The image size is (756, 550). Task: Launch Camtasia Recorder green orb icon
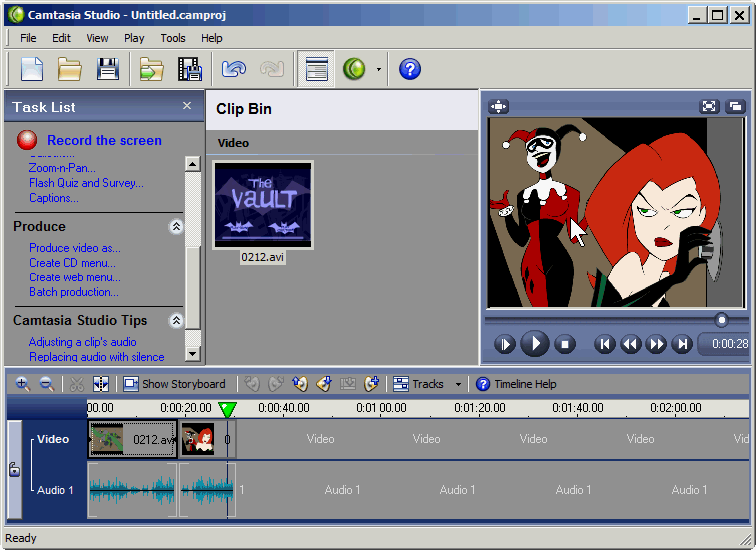(354, 69)
